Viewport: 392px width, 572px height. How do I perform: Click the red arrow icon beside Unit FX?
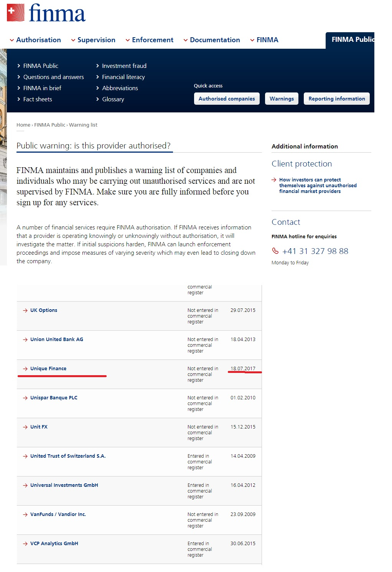pyautogui.click(x=25, y=427)
